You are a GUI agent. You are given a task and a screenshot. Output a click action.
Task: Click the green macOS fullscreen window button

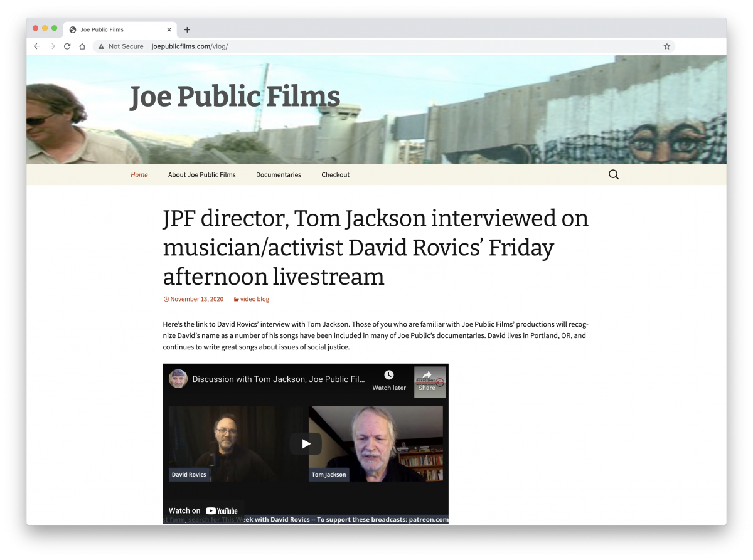(55, 28)
